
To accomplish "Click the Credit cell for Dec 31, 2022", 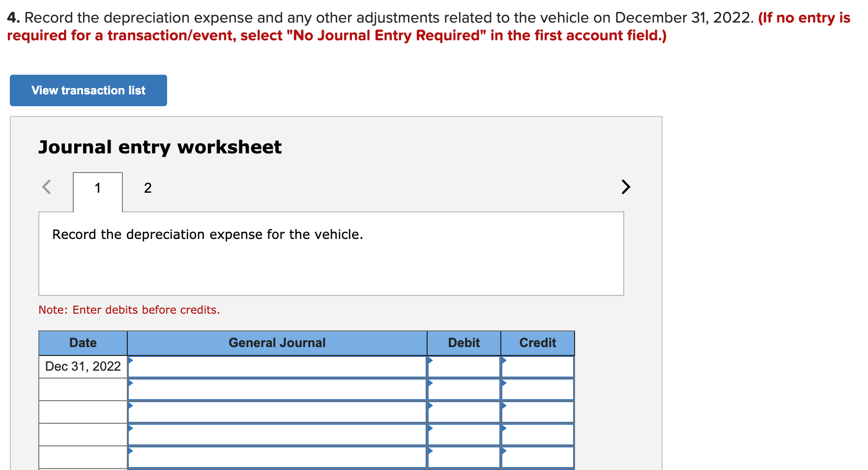I will coord(537,366).
